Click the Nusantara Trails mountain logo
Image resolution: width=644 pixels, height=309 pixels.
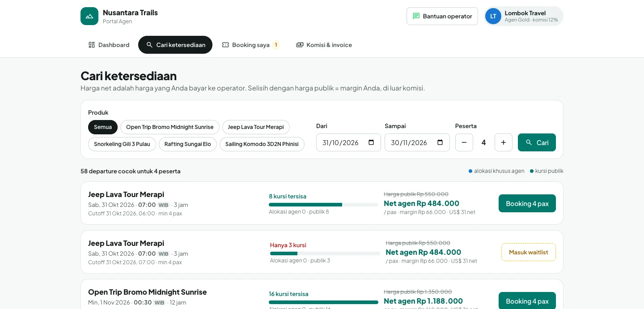tap(89, 16)
